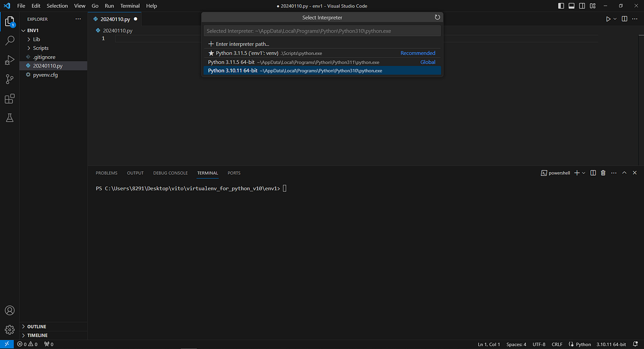This screenshot has height=349, width=644.
Task: Click Ln 1, Col 1 in status bar
Action: click(488, 344)
